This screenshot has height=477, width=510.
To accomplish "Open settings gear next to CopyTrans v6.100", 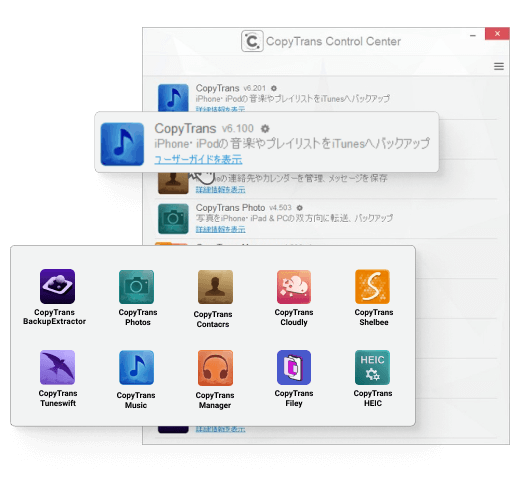I will tap(265, 128).
